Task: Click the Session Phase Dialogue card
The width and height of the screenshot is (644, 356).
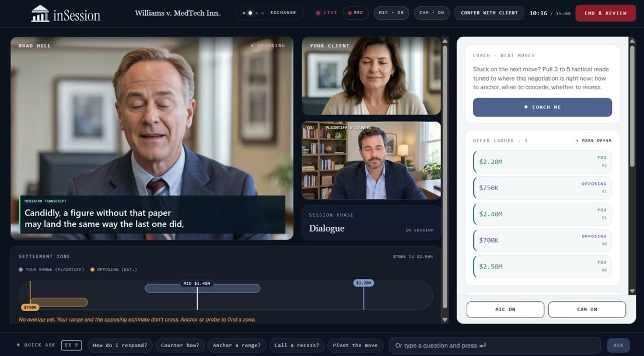Action: point(371,222)
